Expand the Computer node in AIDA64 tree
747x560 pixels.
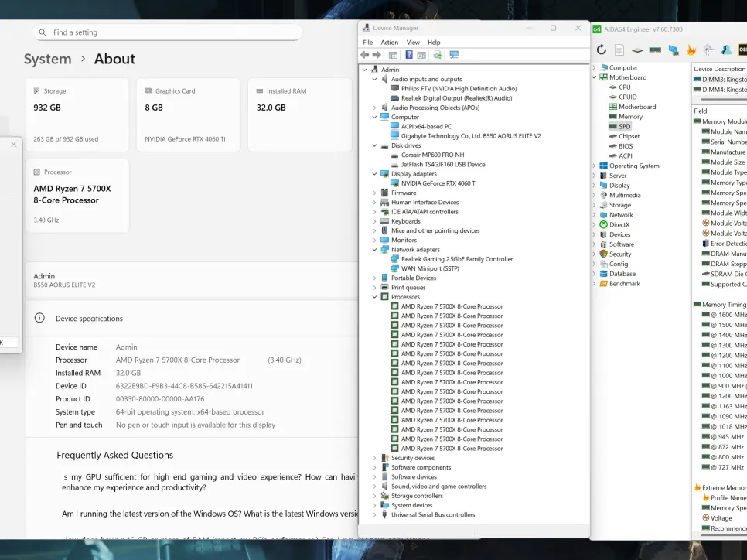click(x=594, y=67)
